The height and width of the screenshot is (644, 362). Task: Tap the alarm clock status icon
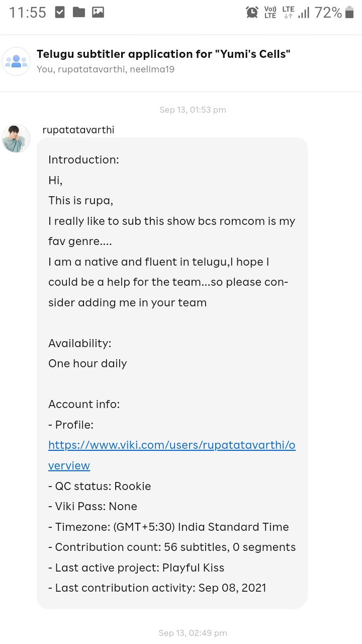pos(252,13)
